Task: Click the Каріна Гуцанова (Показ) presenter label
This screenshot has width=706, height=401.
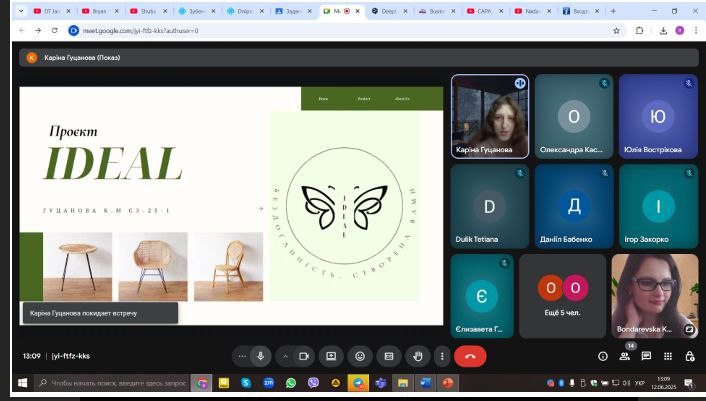Action: coord(82,58)
